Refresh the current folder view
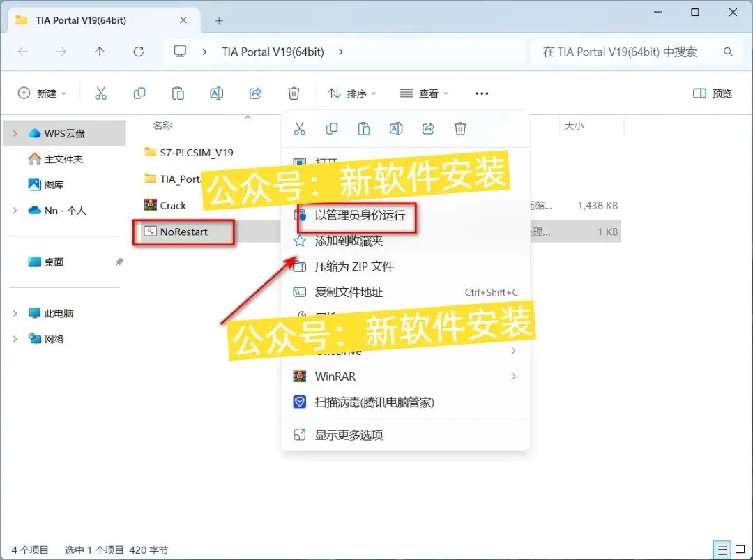The width and height of the screenshot is (753, 560). (x=138, y=52)
